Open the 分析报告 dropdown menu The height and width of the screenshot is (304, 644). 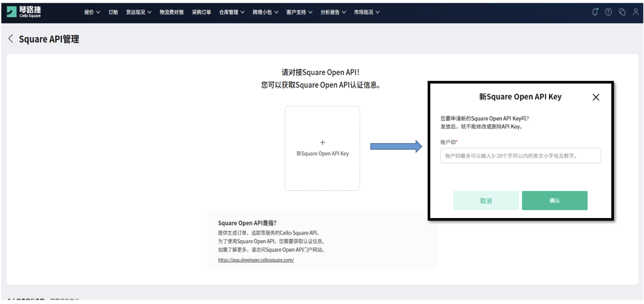[x=333, y=12]
